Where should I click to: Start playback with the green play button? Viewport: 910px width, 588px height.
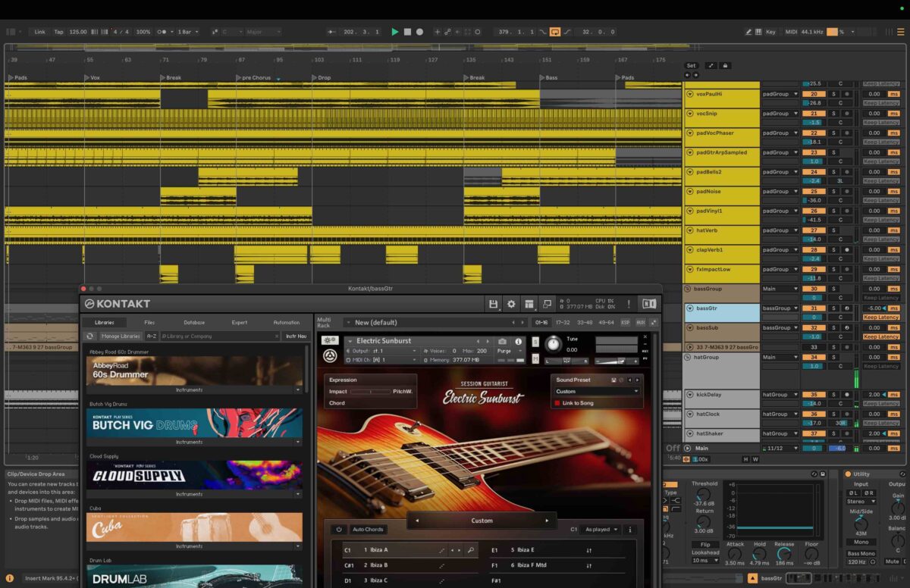(394, 32)
